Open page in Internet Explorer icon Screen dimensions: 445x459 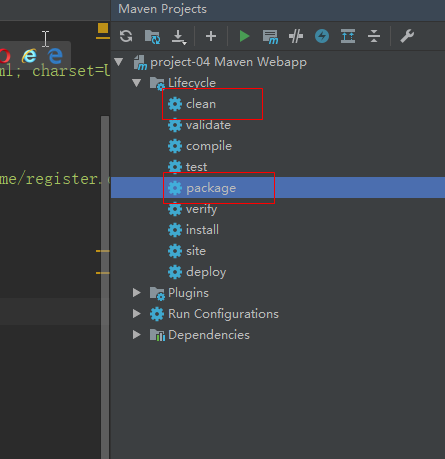[x=29, y=56]
